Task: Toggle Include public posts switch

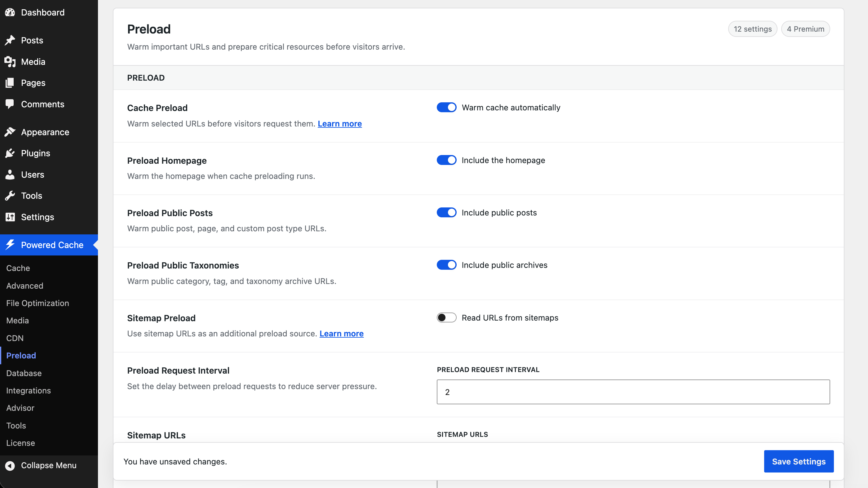Action: tap(446, 213)
